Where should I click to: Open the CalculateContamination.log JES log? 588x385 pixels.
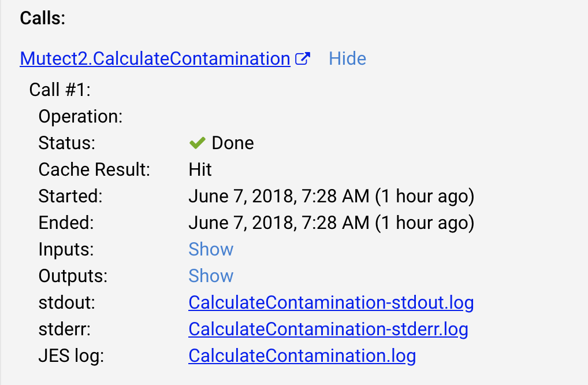(302, 356)
